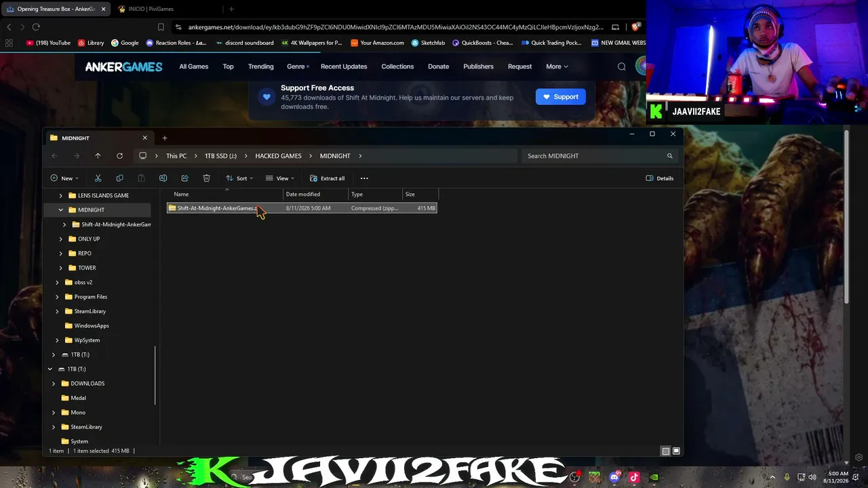Open Trending on AnkerGames nav

click(260, 66)
